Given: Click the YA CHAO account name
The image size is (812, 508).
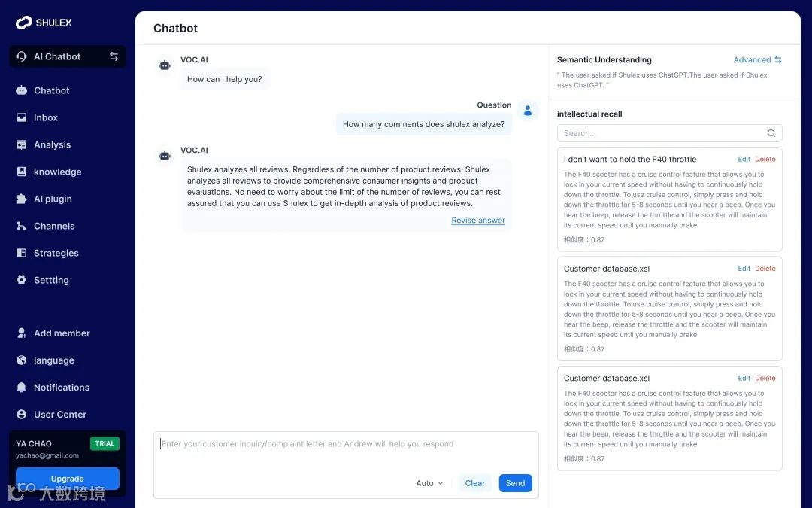Looking at the screenshot, I should (x=34, y=444).
